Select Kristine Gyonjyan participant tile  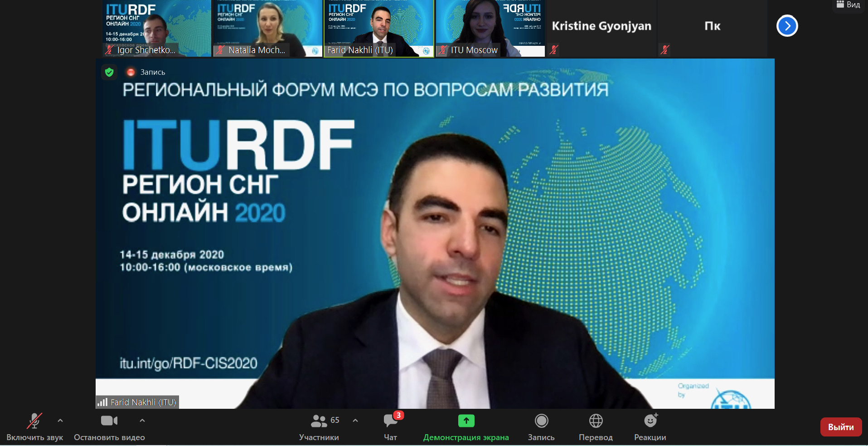601,28
